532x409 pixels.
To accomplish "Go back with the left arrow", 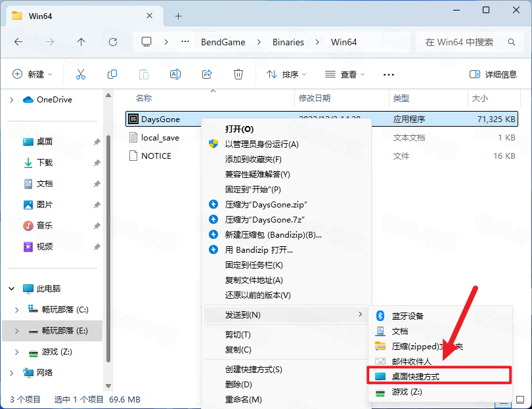I will (18, 42).
